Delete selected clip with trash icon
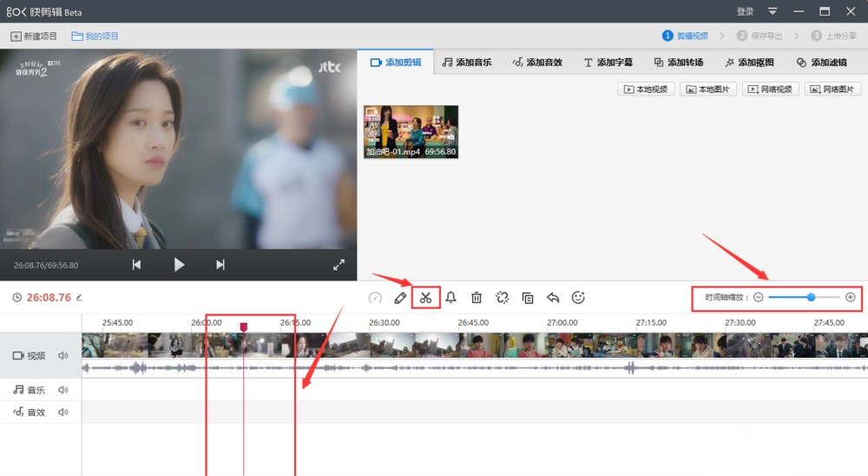Image resolution: width=868 pixels, height=476 pixels. pos(477,298)
